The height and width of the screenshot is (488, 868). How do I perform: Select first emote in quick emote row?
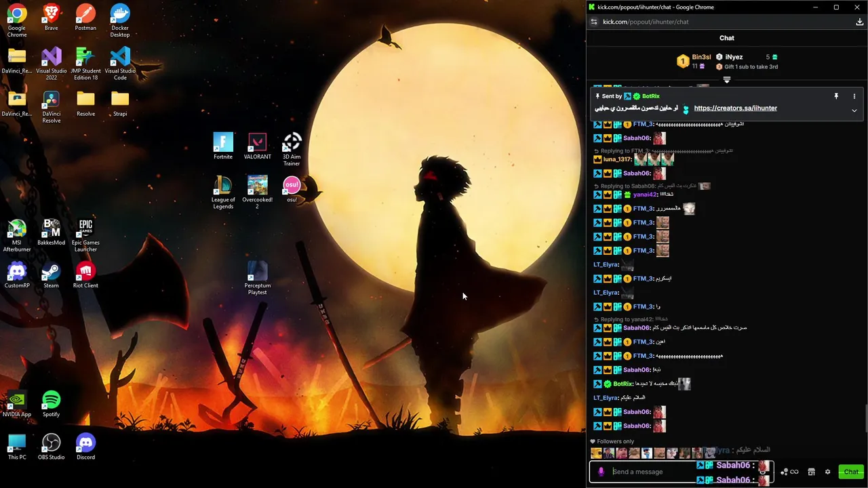(x=596, y=453)
